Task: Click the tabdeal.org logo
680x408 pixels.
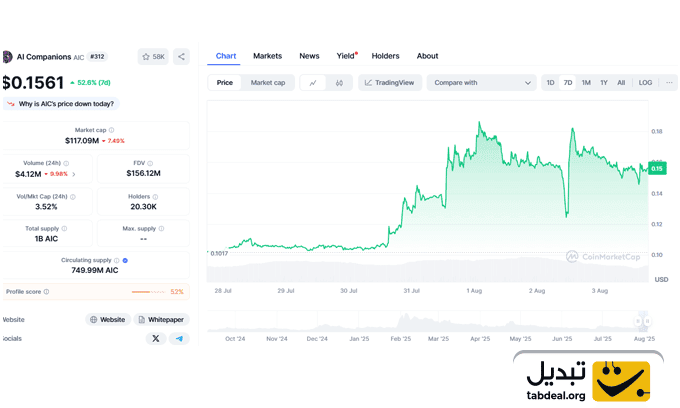Action: 588,381
